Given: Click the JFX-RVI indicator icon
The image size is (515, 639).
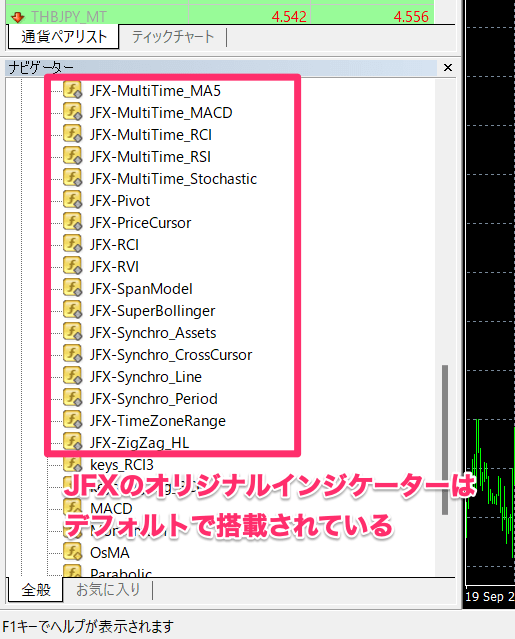Looking at the screenshot, I should [x=73, y=266].
